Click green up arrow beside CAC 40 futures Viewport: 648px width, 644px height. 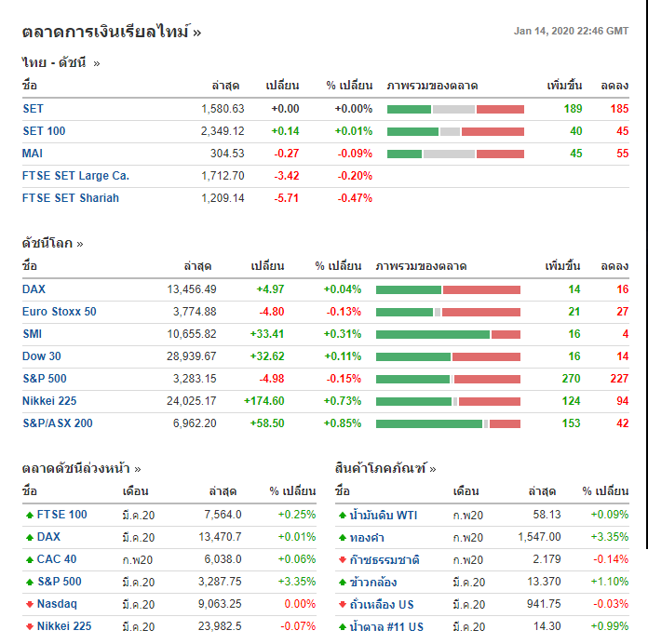29,559
